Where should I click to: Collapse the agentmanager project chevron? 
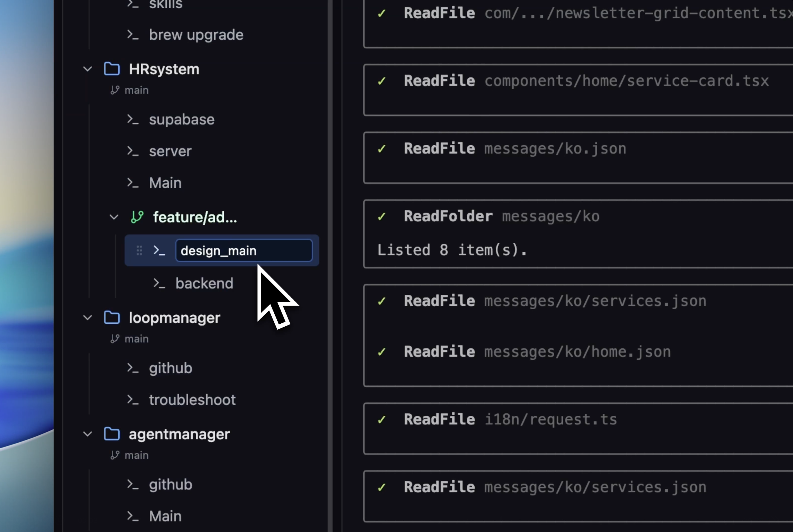(88, 434)
